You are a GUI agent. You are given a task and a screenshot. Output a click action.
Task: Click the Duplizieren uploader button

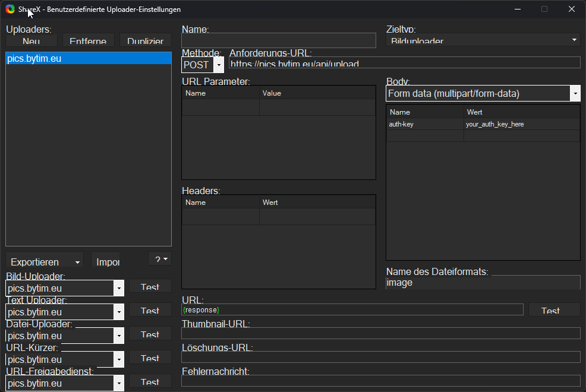pyautogui.click(x=146, y=40)
